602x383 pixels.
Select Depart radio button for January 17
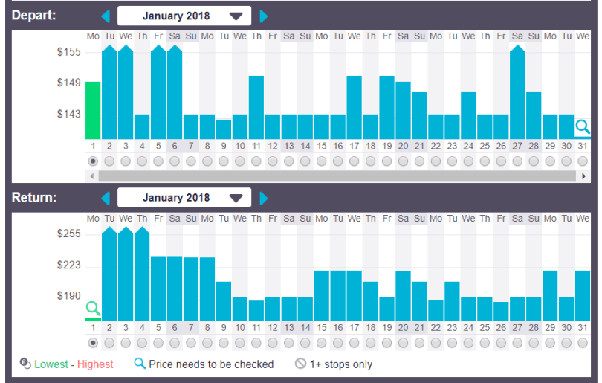pyautogui.click(x=354, y=161)
